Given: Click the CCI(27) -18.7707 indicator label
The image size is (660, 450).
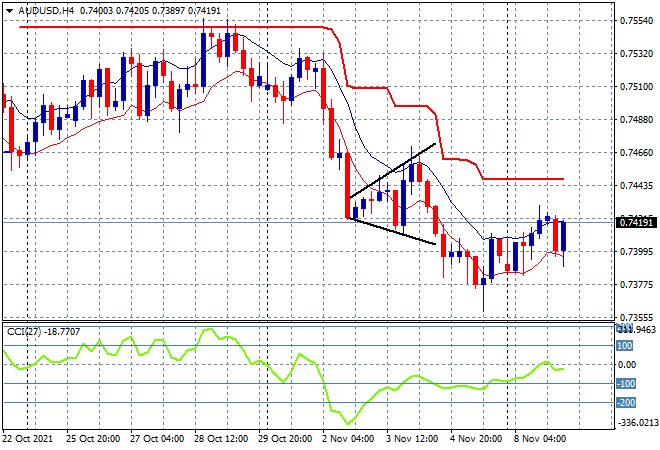Looking at the screenshot, I should 43,332.
